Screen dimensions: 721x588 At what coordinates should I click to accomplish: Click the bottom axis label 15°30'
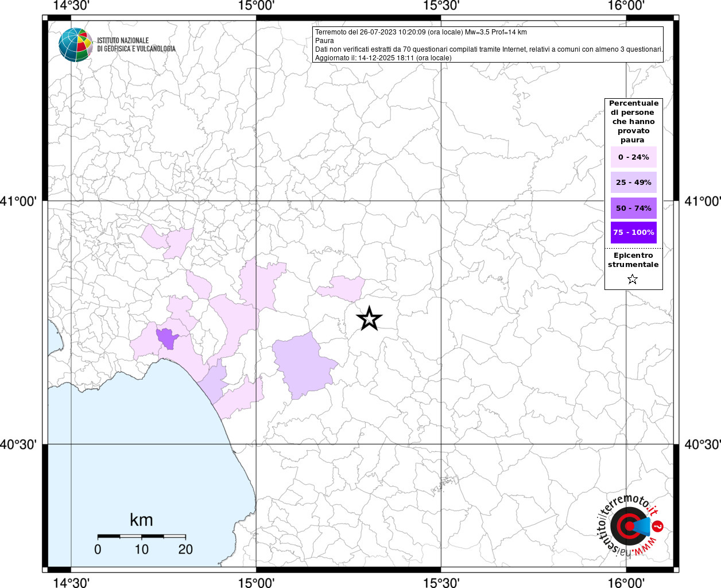click(x=441, y=583)
